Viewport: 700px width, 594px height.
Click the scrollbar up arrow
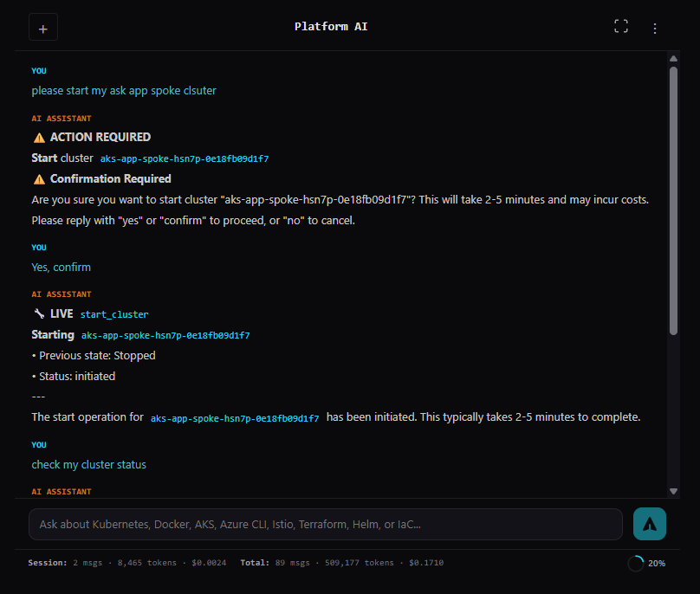[674, 59]
